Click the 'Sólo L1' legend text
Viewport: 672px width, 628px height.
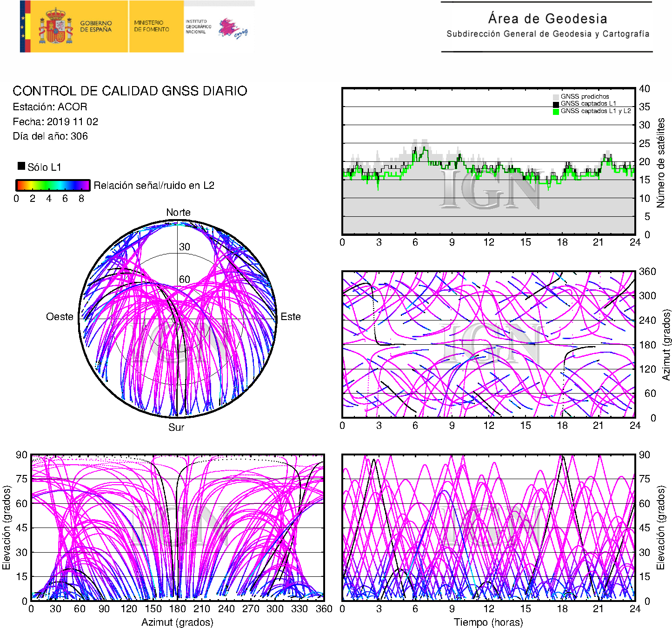(x=44, y=167)
